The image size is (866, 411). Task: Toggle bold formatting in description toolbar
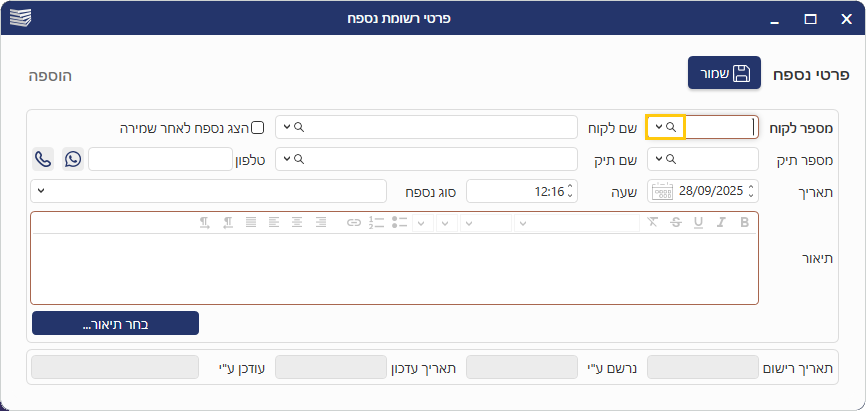point(744,222)
